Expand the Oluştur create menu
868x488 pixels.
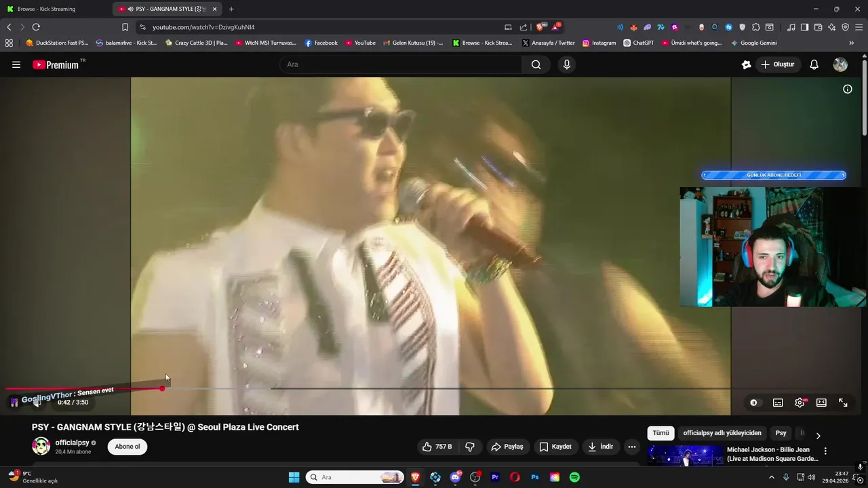click(778, 64)
